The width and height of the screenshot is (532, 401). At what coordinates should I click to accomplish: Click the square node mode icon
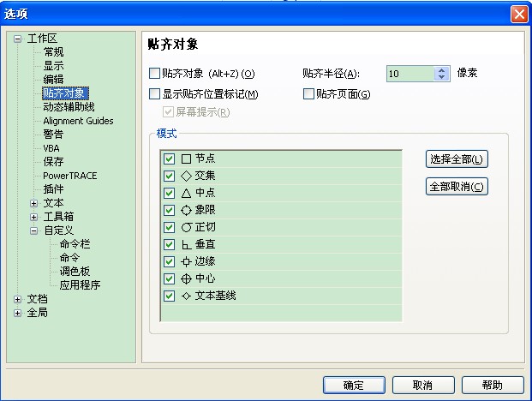(186, 159)
